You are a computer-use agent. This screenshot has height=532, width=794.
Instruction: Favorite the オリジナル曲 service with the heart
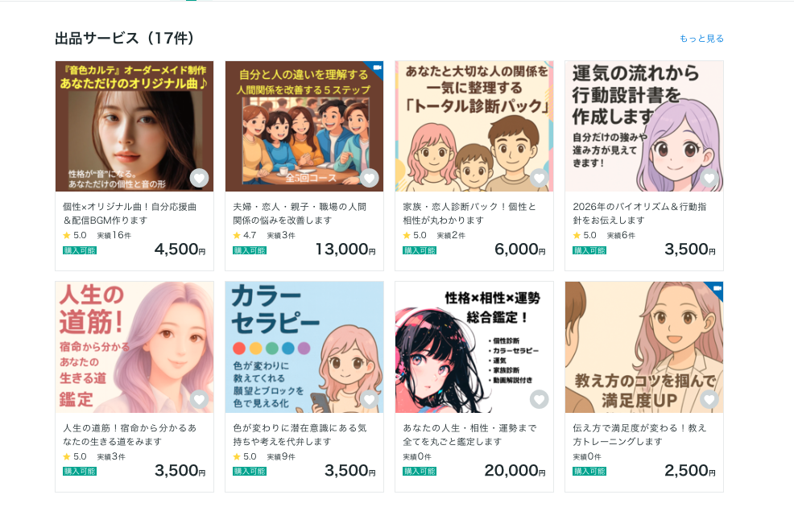[199, 178]
